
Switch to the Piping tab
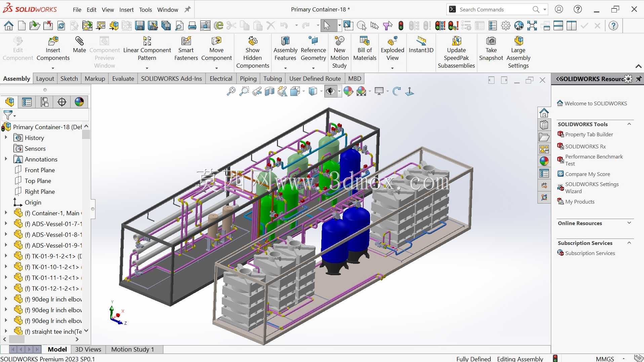[248, 79]
